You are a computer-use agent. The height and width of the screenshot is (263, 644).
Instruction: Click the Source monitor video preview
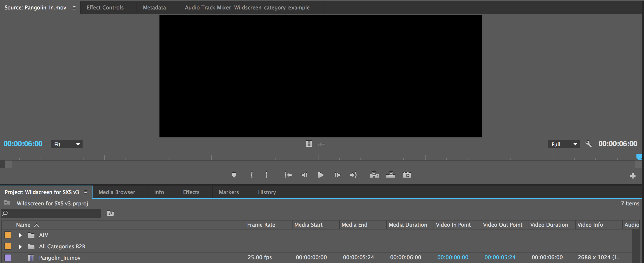point(321,76)
